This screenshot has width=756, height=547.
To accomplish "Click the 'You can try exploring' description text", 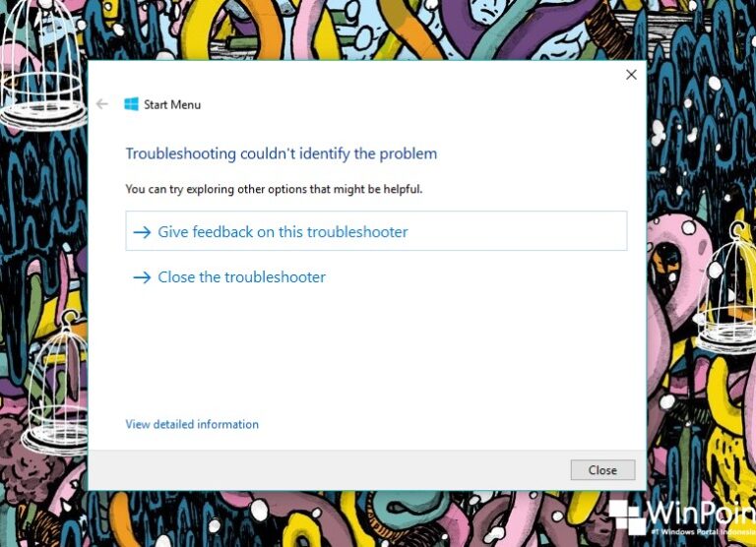I will tap(274, 189).
